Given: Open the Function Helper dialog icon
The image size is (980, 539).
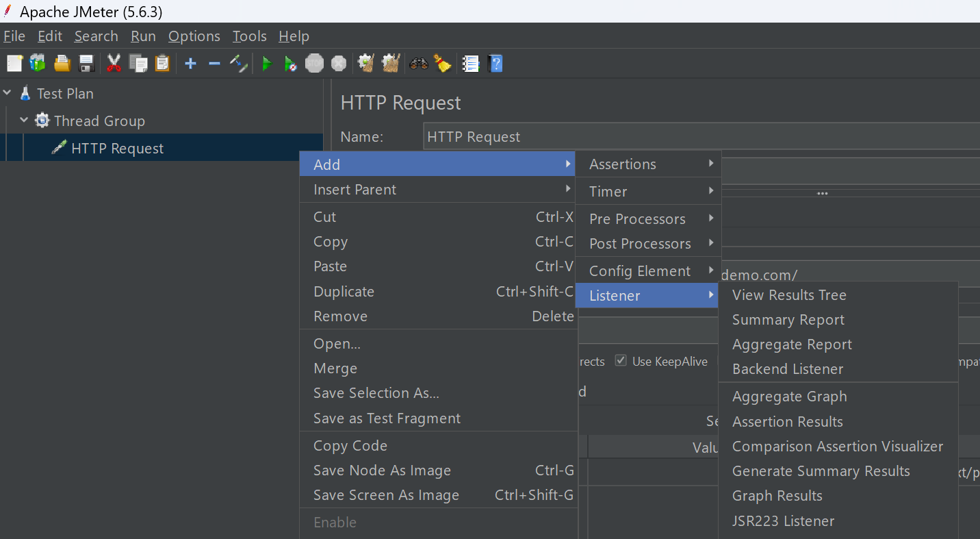Looking at the screenshot, I should 470,64.
